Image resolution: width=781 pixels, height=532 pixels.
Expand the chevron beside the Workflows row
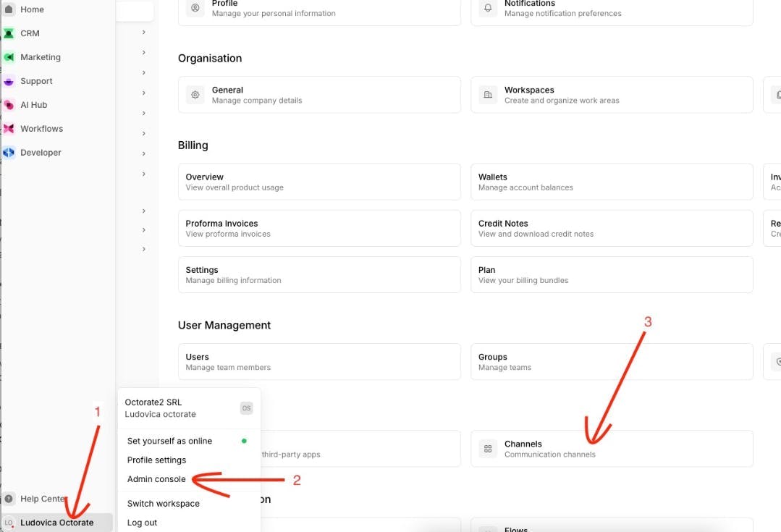point(143,133)
